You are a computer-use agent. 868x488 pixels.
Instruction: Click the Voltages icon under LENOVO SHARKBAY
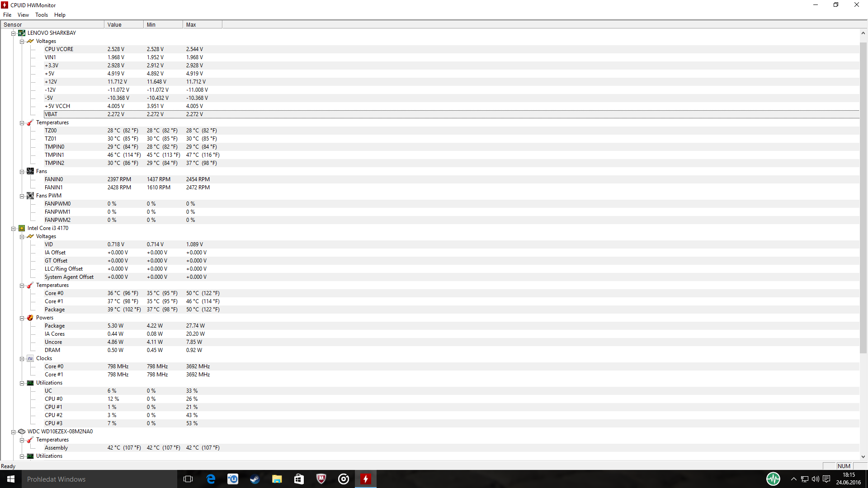click(30, 41)
